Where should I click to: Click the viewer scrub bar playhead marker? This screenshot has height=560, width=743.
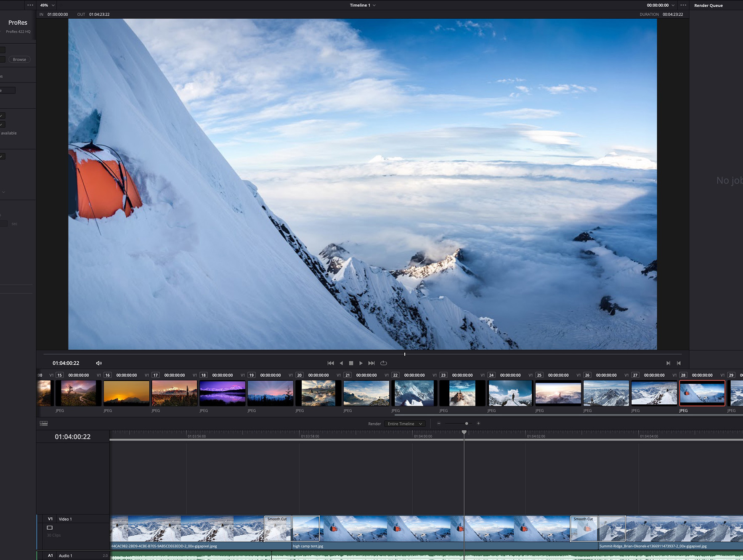point(405,354)
